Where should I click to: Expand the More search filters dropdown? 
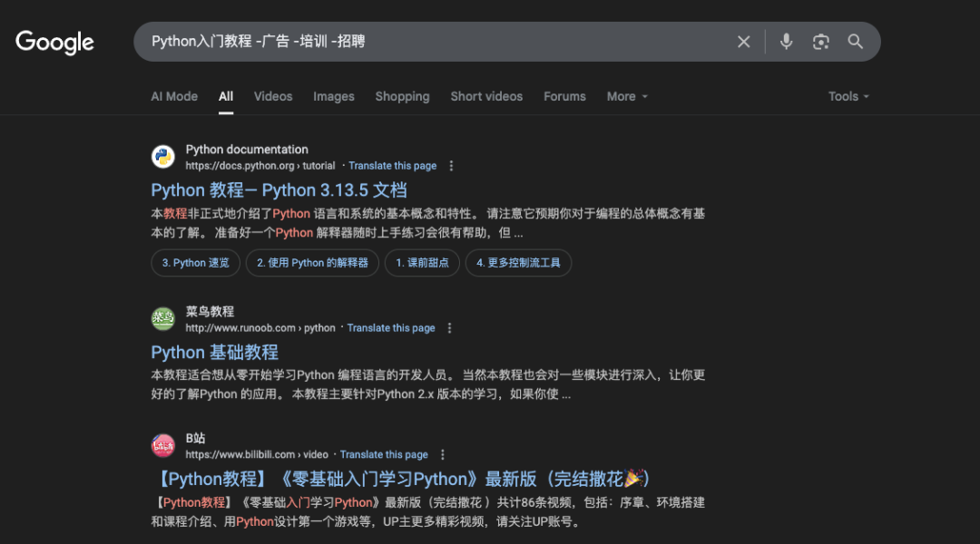point(627,96)
